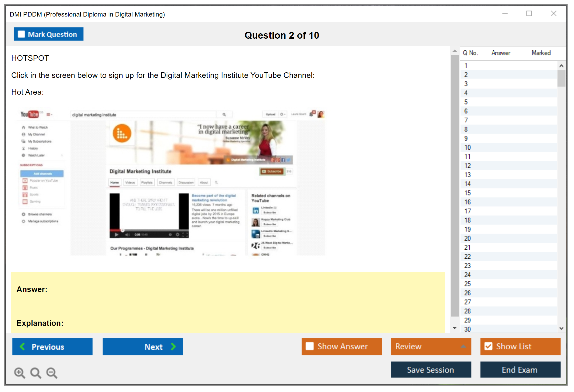
Task: Open the About tab on the channel
Action: [204, 183]
